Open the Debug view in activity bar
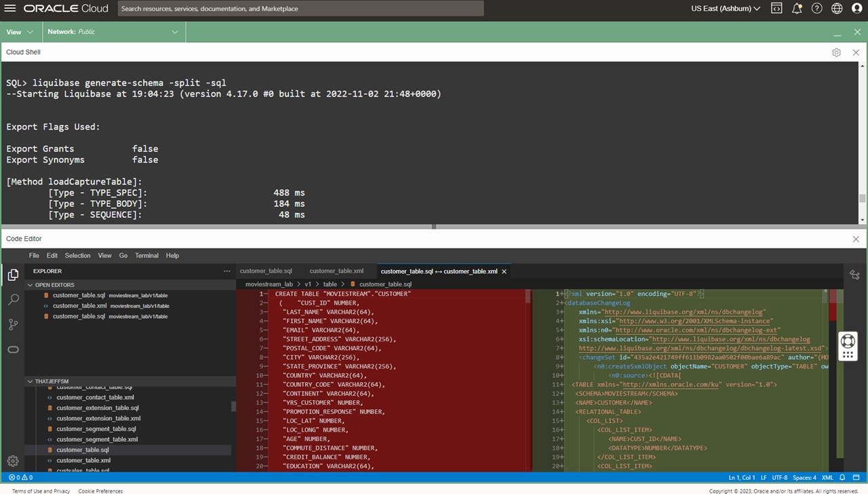The height and width of the screenshot is (494, 868). click(x=13, y=349)
